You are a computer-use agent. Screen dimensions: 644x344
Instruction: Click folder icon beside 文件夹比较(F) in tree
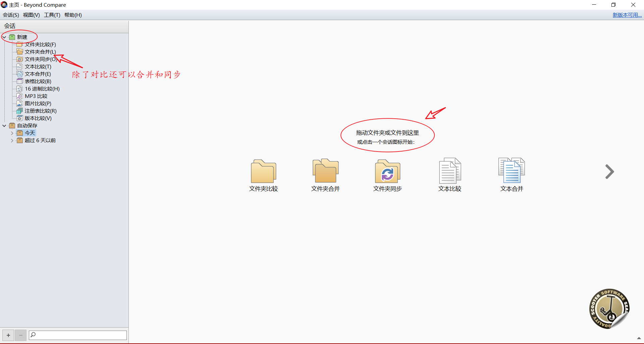(20, 44)
